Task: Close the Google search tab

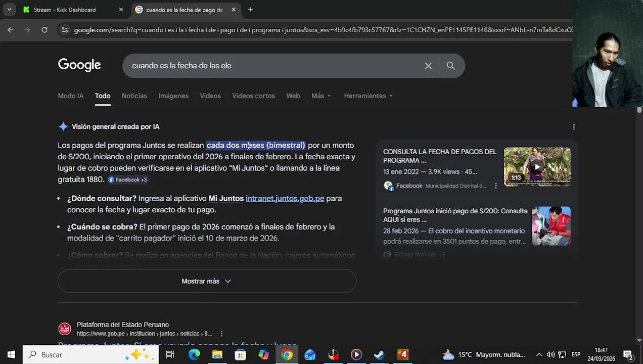Action: (x=233, y=10)
